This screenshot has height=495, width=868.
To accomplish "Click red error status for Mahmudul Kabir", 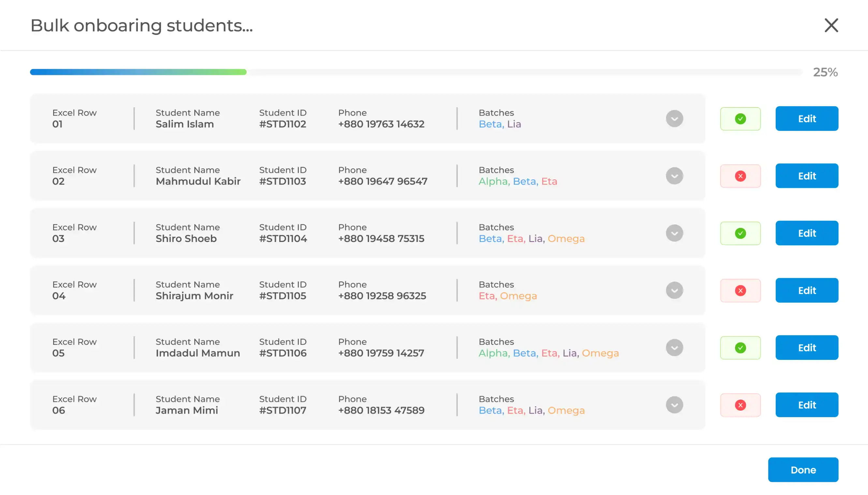I will tap(740, 176).
